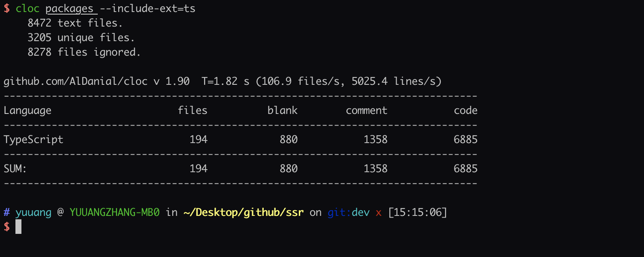Click the [15:15:06] timestamp
This screenshot has height=257, width=644.
coord(418,212)
